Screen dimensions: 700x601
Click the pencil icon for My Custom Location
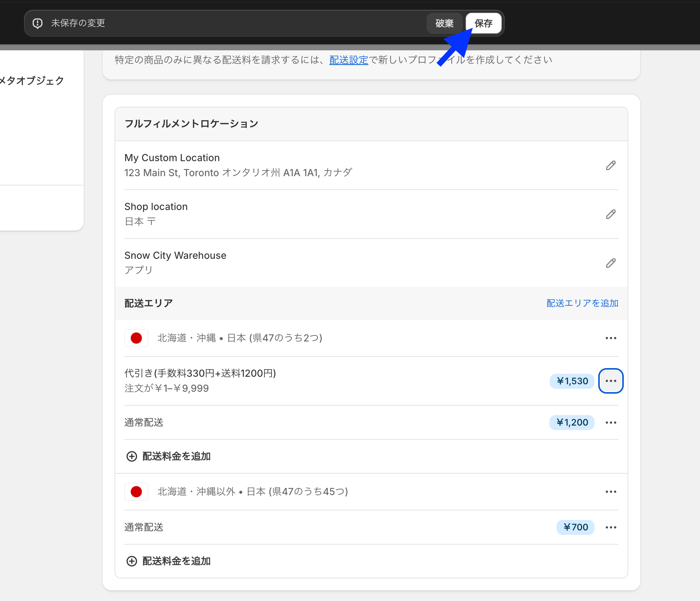tap(611, 165)
